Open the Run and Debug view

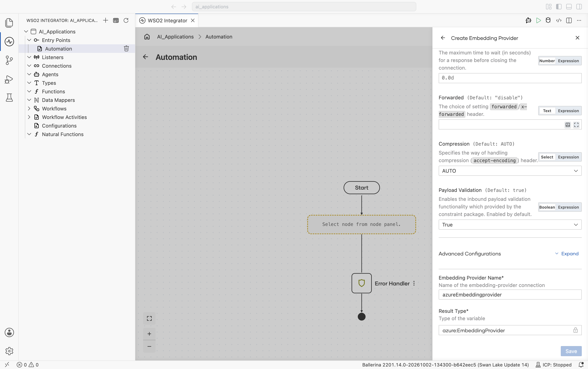click(x=9, y=79)
